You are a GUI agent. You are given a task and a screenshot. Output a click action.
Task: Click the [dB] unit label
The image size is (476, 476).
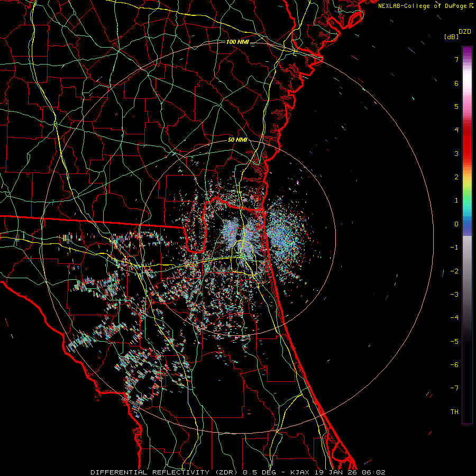tap(451, 36)
